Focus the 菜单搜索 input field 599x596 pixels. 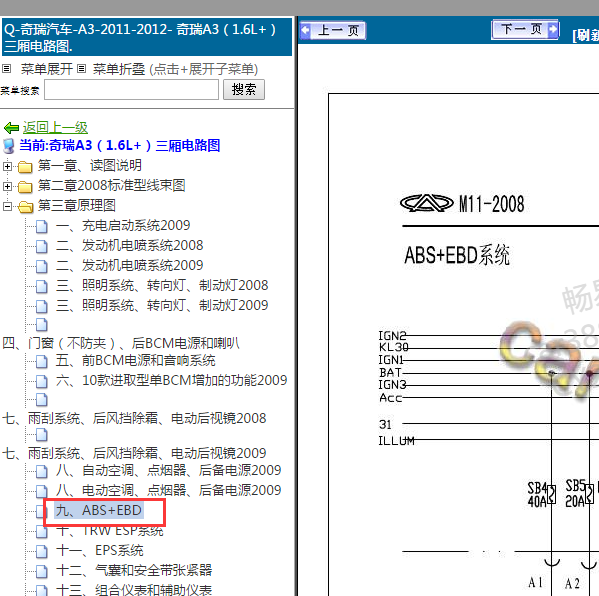(x=131, y=90)
